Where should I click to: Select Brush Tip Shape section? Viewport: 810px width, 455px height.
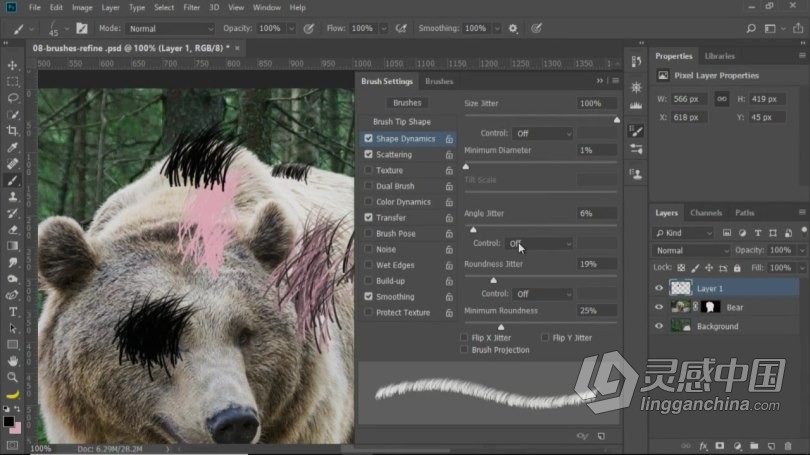click(402, 122)
